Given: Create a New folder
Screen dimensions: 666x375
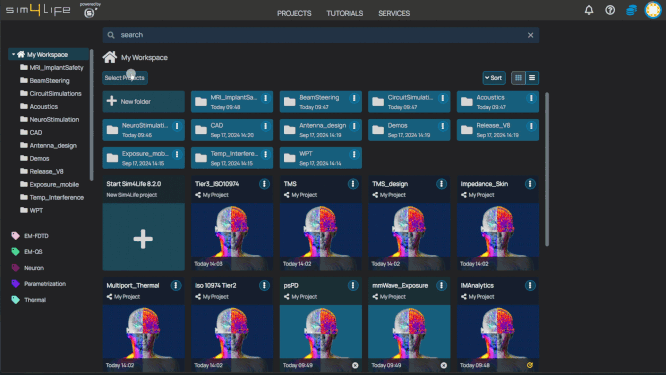Looking at the screenshot, I should pos(144,102).
